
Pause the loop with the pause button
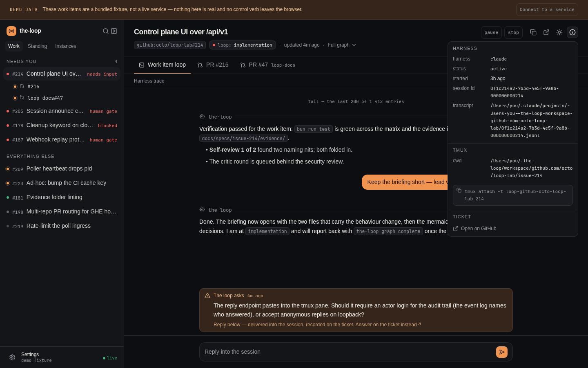tap(491, 32)
